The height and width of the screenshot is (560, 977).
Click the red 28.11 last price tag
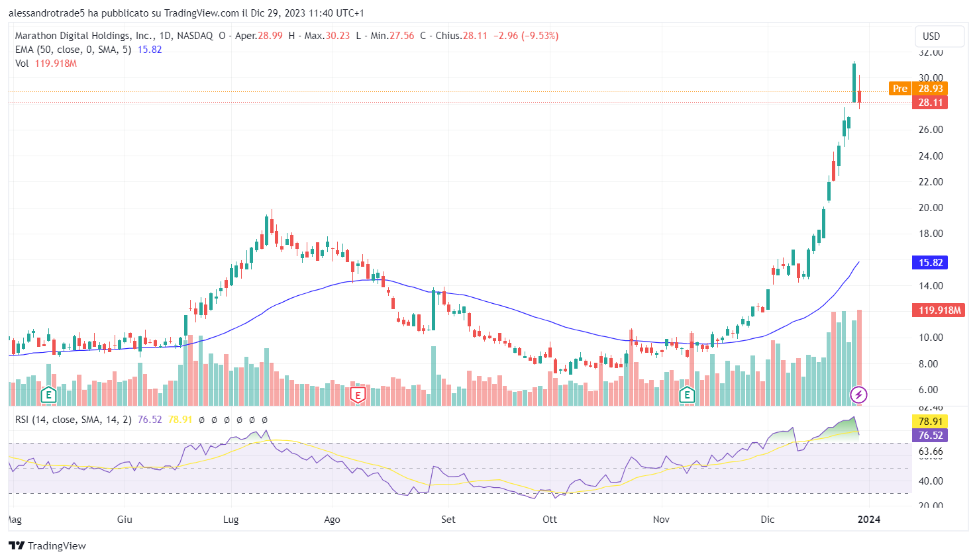[930, 103]
